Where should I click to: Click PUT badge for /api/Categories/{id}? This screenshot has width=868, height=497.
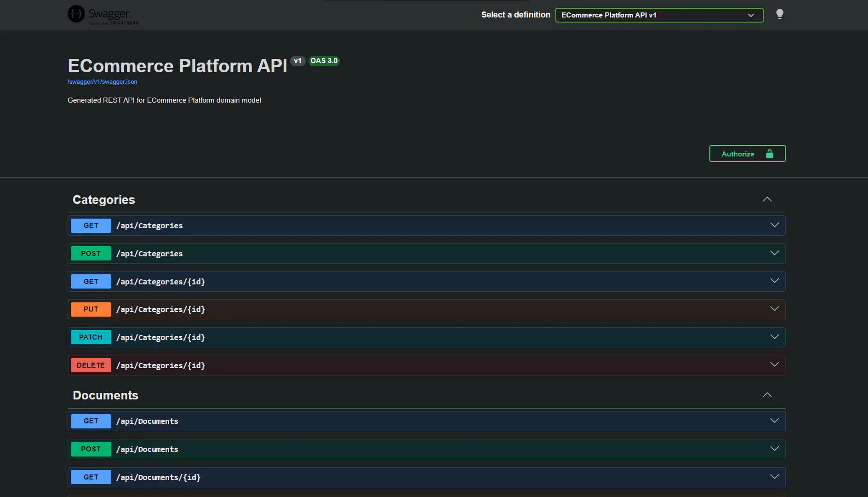click(91, 309)
